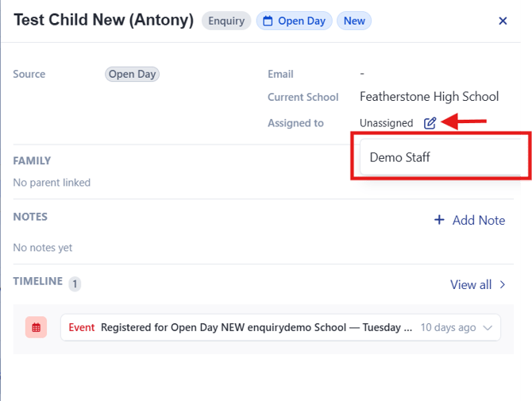532x401 pixels.
Task: Click the blue Open Day header badge
Action: (294, 21)
